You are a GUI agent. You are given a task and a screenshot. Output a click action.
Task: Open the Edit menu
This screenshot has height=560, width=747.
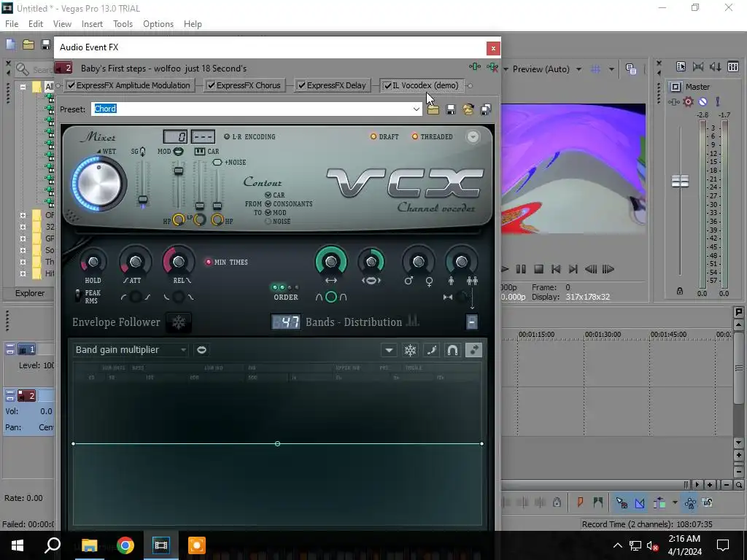point(36,24)
